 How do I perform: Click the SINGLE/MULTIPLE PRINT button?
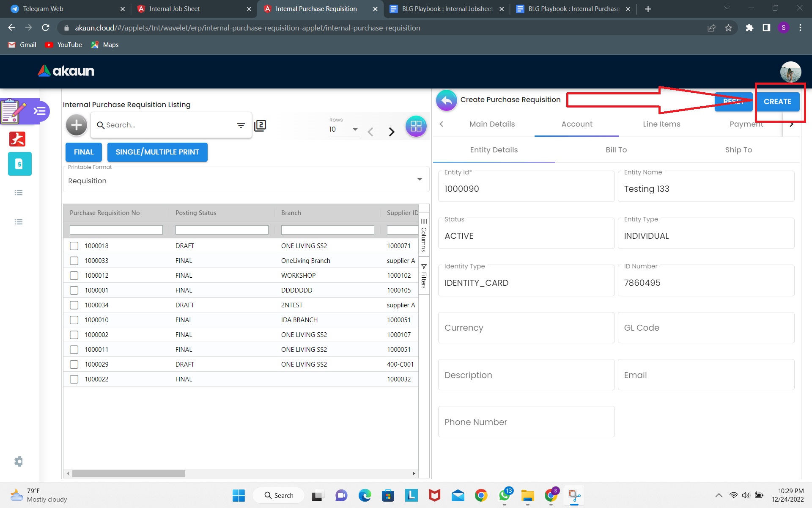pyautogui.click(x=157, y=152)
